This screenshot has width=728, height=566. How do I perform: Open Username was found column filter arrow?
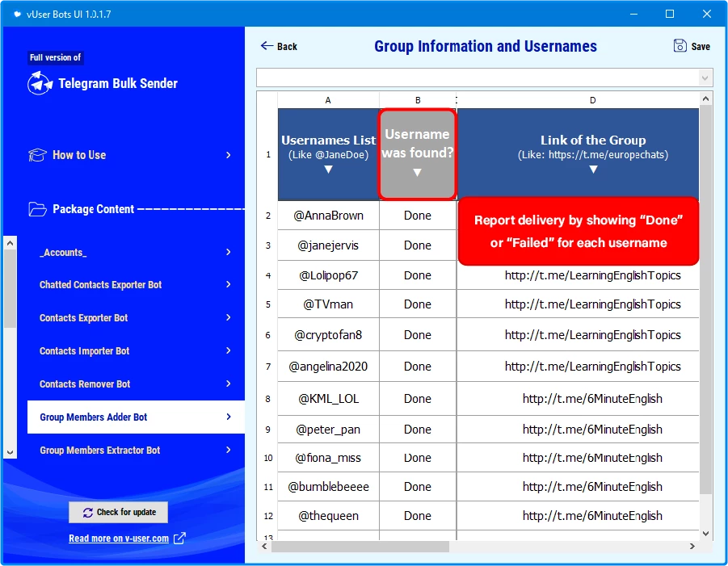pyautogui.click(x=418, y=173)
